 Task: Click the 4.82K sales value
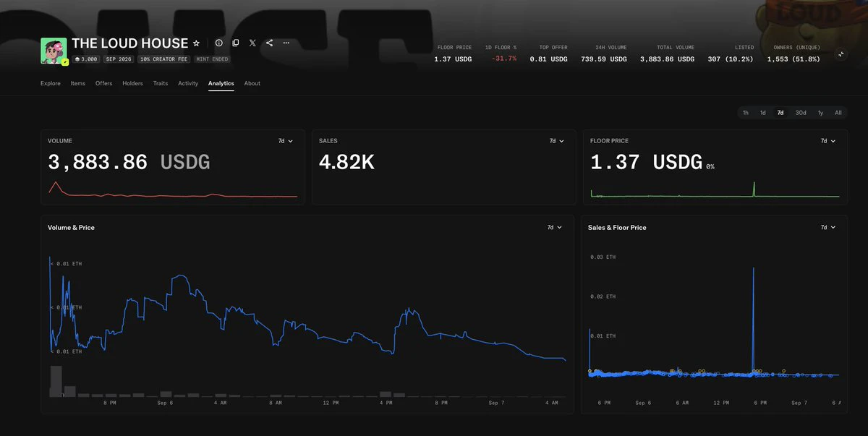tap(346, 162)
